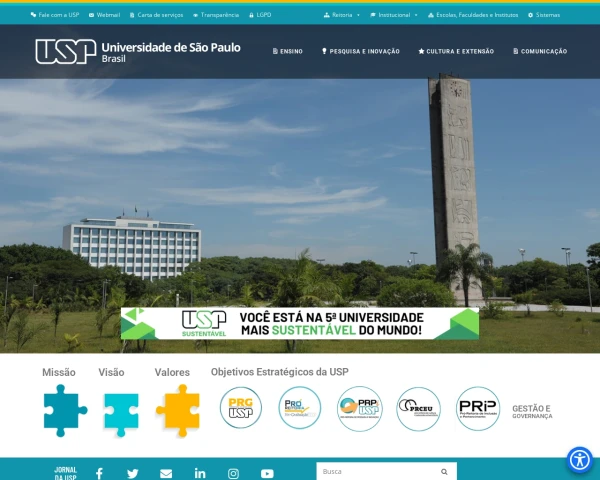This screenshot has height=480, width=600.
Task: Click the USP Sustentável banner
Action: 300,323
